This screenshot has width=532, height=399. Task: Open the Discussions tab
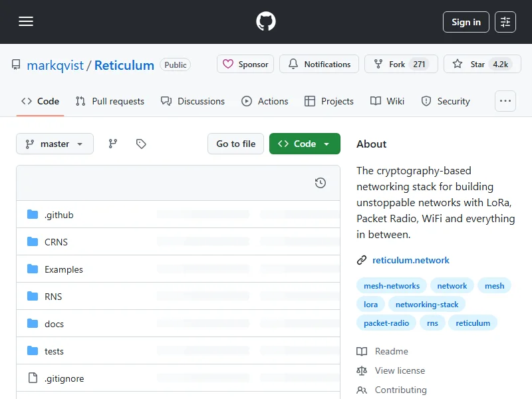tap(193, 101)
